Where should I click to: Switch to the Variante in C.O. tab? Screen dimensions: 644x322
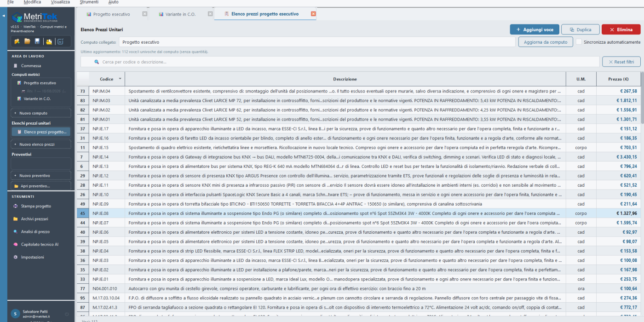pos(182,14)
